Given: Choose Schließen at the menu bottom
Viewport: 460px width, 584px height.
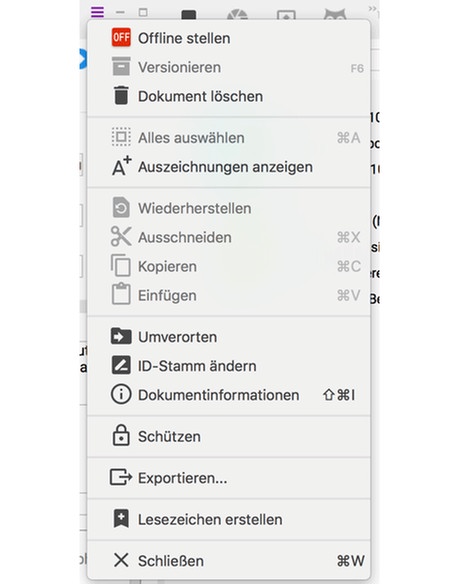Looking at the screenshot, I should pos(229,561).
